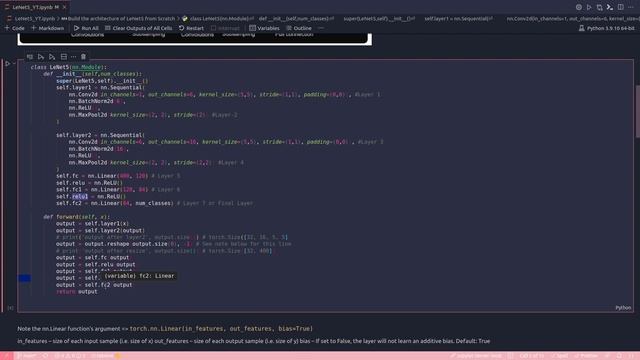This screenshot has width=640, height=360.
Task: Click self.fc2 = nn.Linear line
Action: click(155, 203)
